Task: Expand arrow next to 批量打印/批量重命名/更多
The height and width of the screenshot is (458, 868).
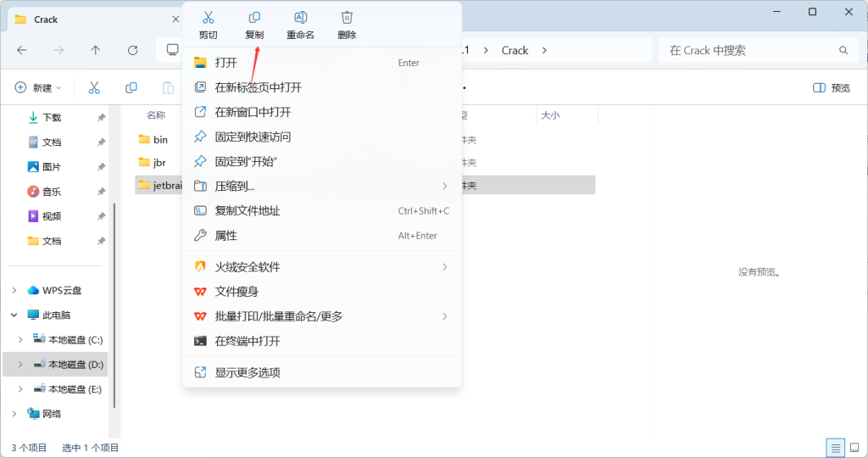Action: click(x=444, y=316)
